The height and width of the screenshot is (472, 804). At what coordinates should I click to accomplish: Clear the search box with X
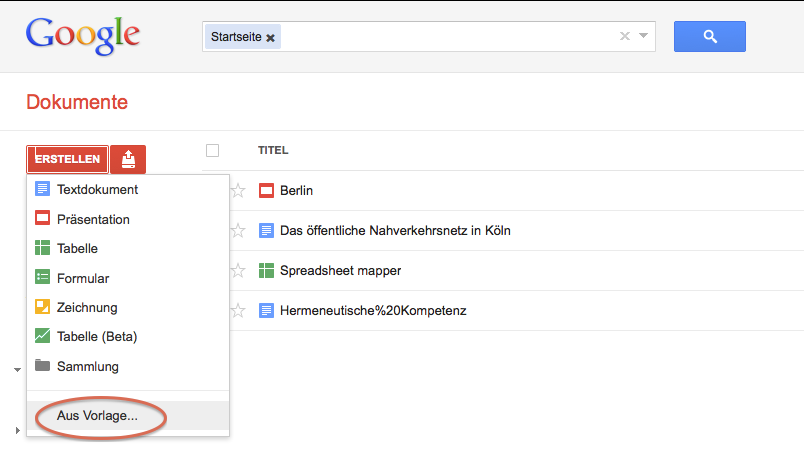[625, 36]
